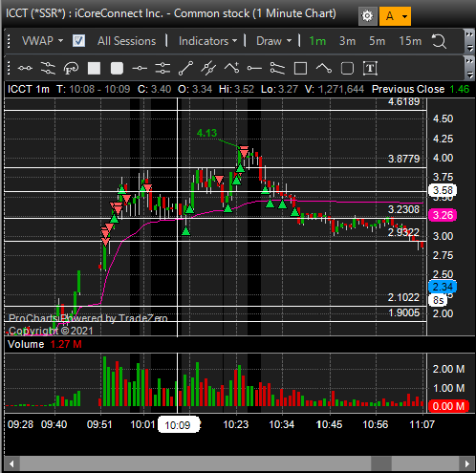The image size is (476, 473).
Task: Select the outline rectangle tool
Action: point(300,68)
